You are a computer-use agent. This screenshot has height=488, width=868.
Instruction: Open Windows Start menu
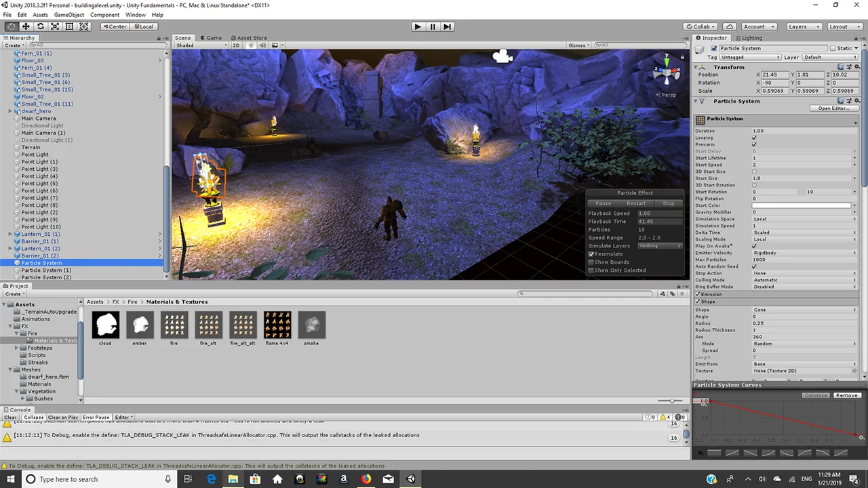(x=11, y=479)
